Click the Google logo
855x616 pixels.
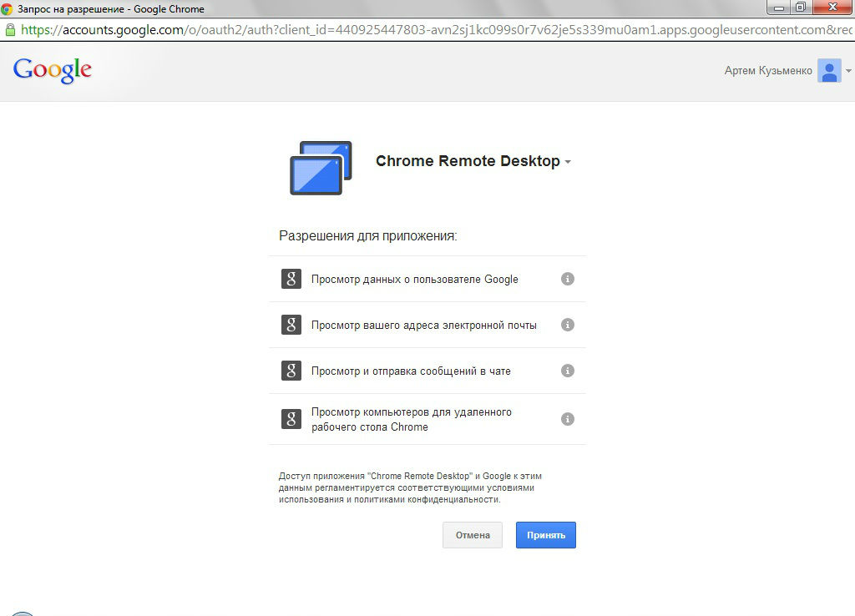[x=53, y=70]
